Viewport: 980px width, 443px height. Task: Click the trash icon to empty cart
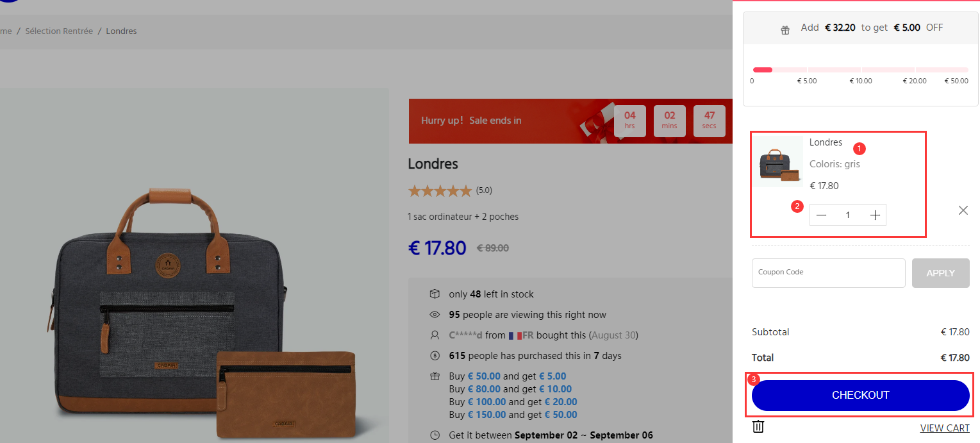pos(758,426)
